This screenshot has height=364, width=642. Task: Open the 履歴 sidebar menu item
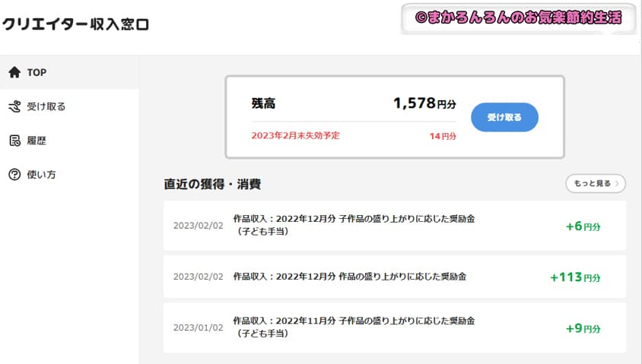(69, 141)
